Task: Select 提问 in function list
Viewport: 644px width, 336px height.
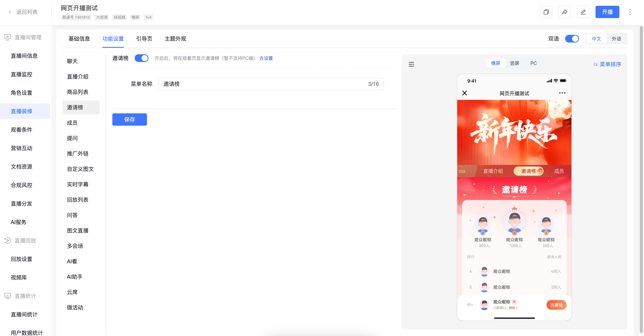Action: [x=72, y=138]
